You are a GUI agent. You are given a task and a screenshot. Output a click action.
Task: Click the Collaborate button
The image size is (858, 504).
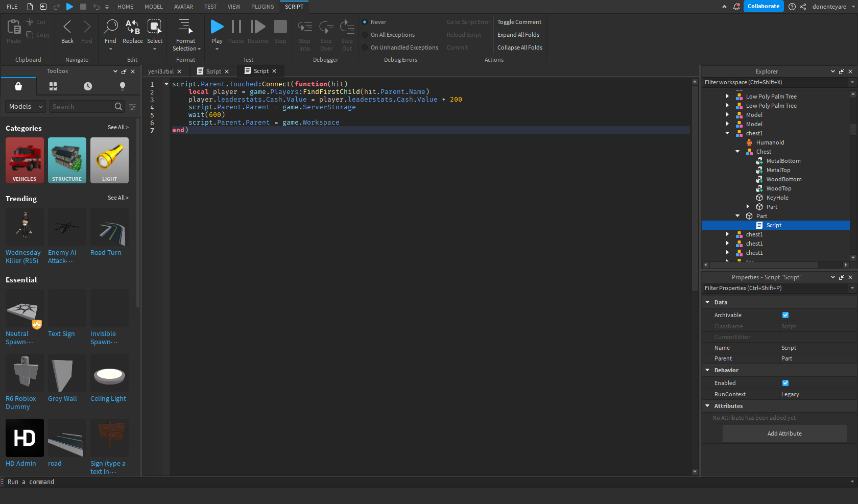[764, 6]
